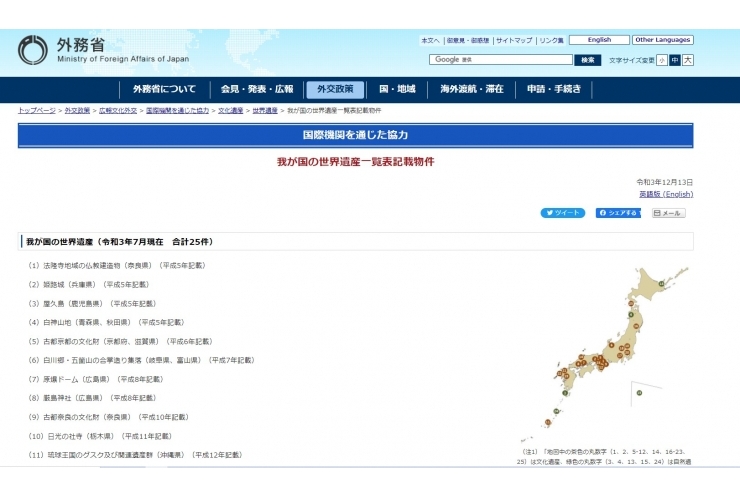The height and width of the screenshot is (498, 740).
Task: Click list item (10) 日光の社寺
Action: [x=100, y=436]
